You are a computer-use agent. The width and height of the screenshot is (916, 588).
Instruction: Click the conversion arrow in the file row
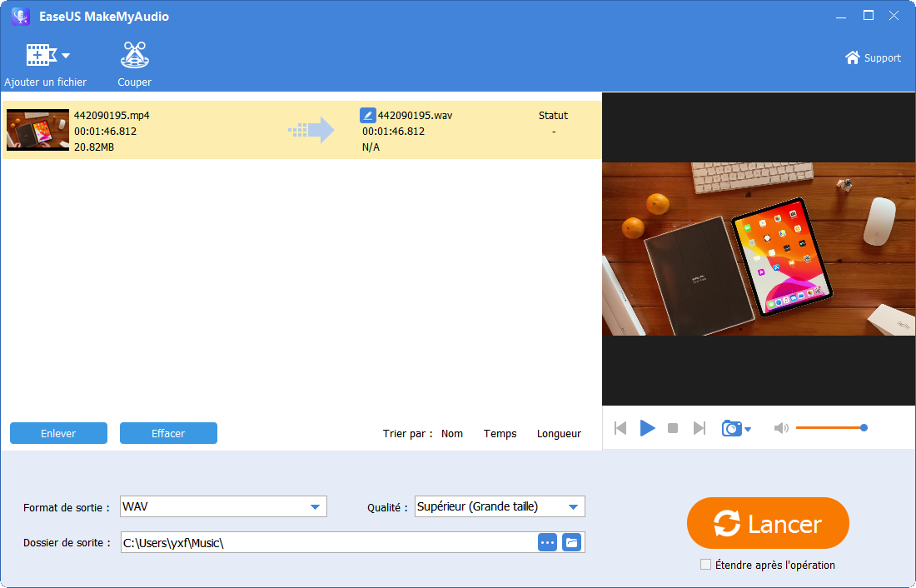point(311,130)
